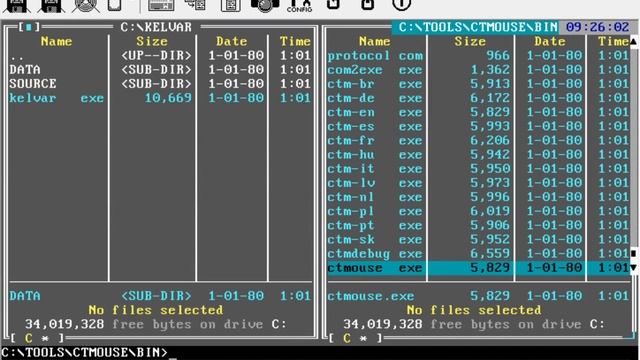Click the left panel Date header
The height and width of the screenshot is (360, 640).
click(x=231, y=41)
